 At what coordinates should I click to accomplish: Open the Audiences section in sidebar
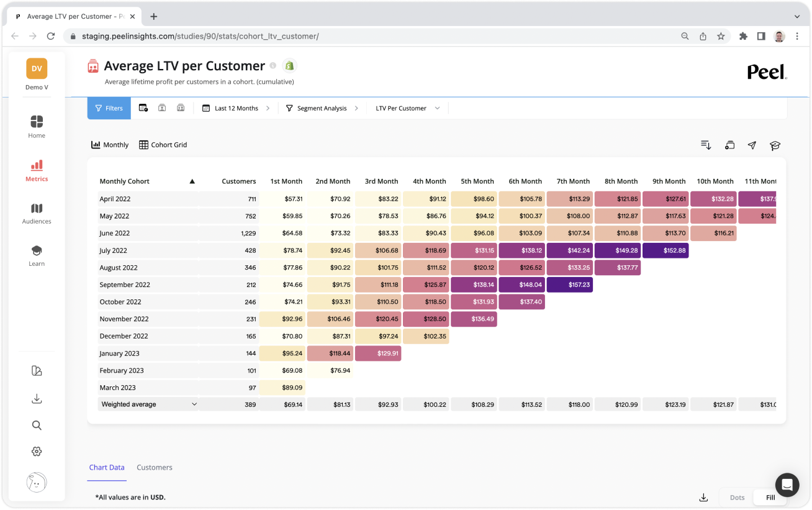click(x=37, y=213)
